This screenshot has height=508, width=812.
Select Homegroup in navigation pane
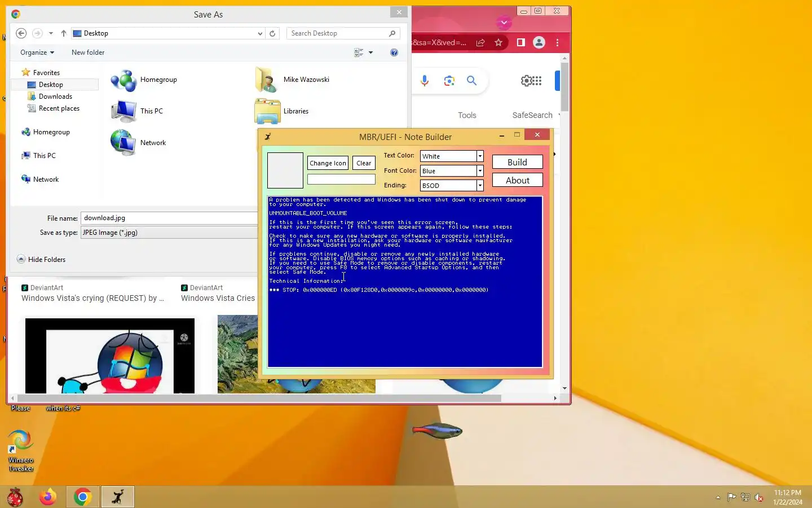click(51, 132)
